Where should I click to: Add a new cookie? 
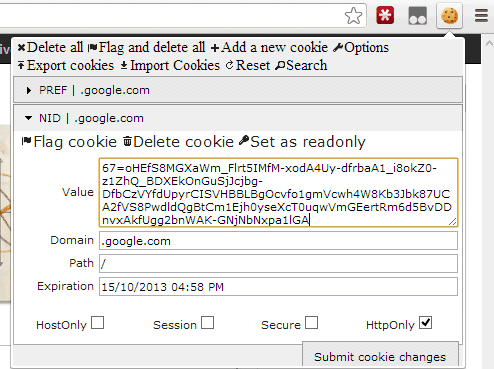tap(269, 47)
